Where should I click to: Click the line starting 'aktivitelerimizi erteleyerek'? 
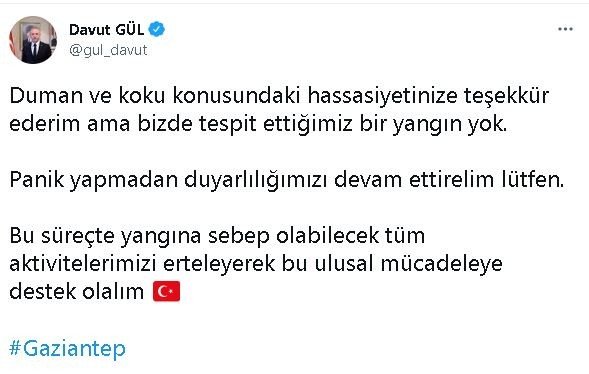256,264
